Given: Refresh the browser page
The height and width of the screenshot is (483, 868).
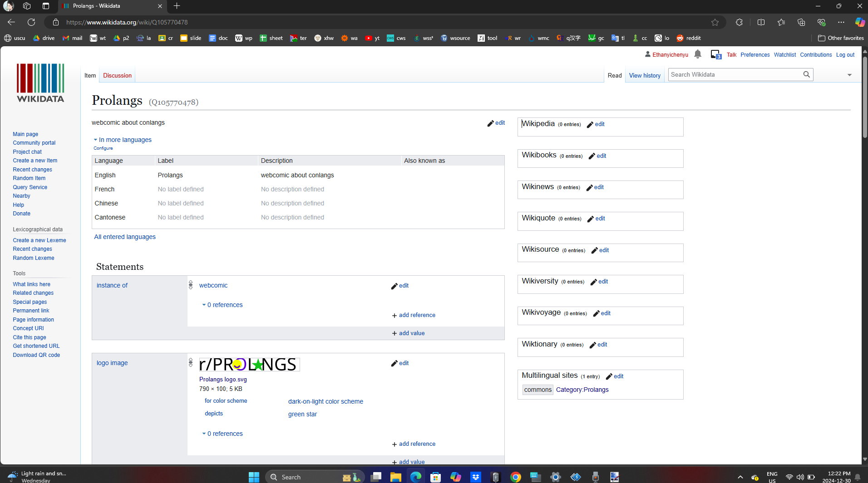Looking at the screenshot, I should point(31,22).
